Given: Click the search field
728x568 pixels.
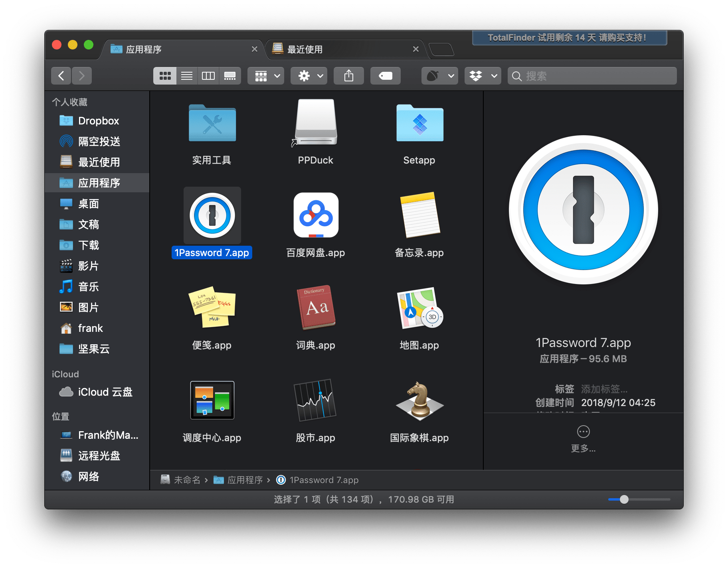Looking at the screenshot, I should 592,76.
